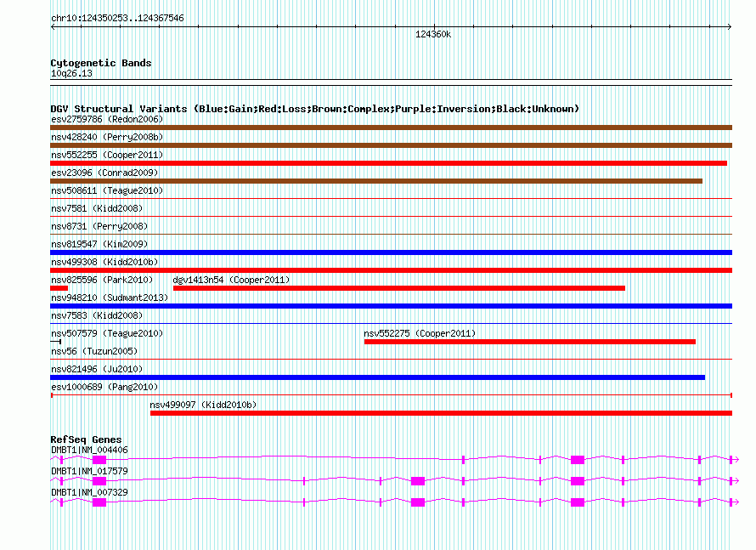This screenshot has width=756, height=550.
Task: Click the blue bar under nsv821496 (Ju2010)
Action: click(x=377, y=377)
